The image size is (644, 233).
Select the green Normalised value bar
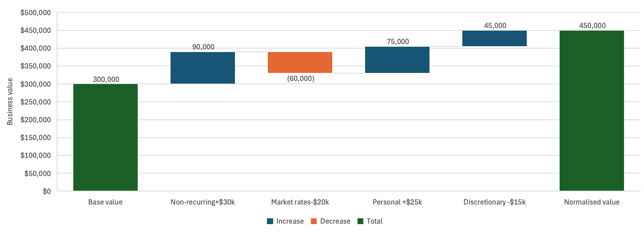[592, 111]
